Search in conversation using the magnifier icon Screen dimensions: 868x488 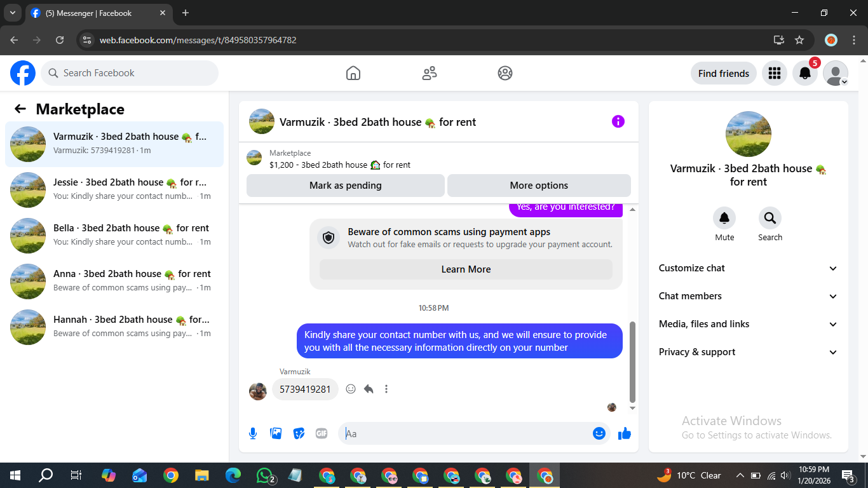(x=770, y=219)
